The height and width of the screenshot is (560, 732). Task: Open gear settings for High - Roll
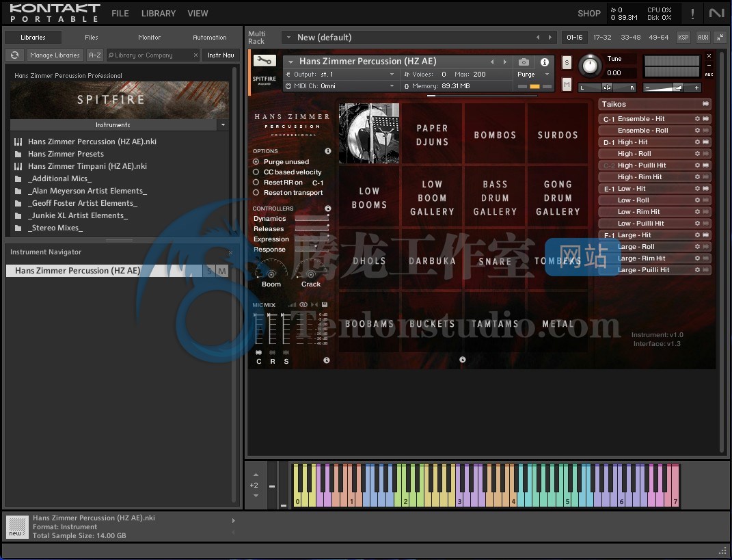697,154
